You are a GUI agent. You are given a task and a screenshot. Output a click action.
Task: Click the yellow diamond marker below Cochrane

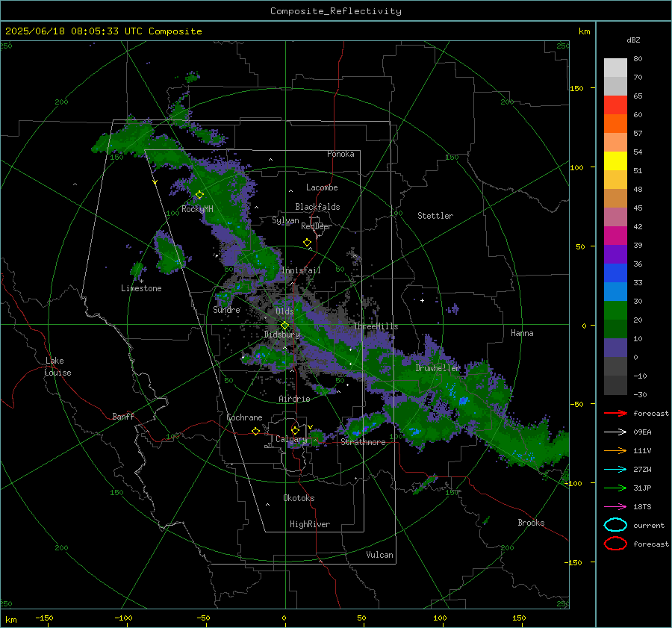[x=255, y=432]
